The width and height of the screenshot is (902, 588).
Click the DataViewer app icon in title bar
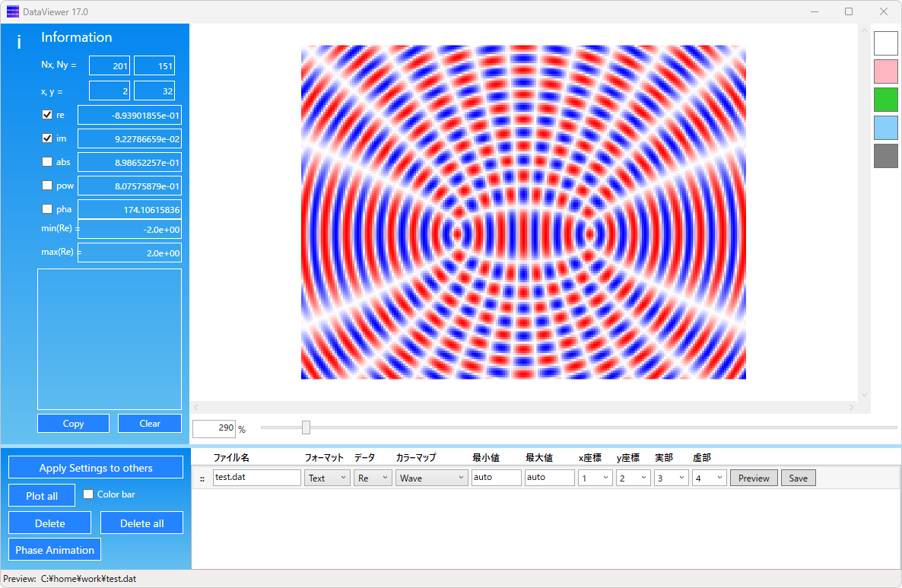click(13, 11)
